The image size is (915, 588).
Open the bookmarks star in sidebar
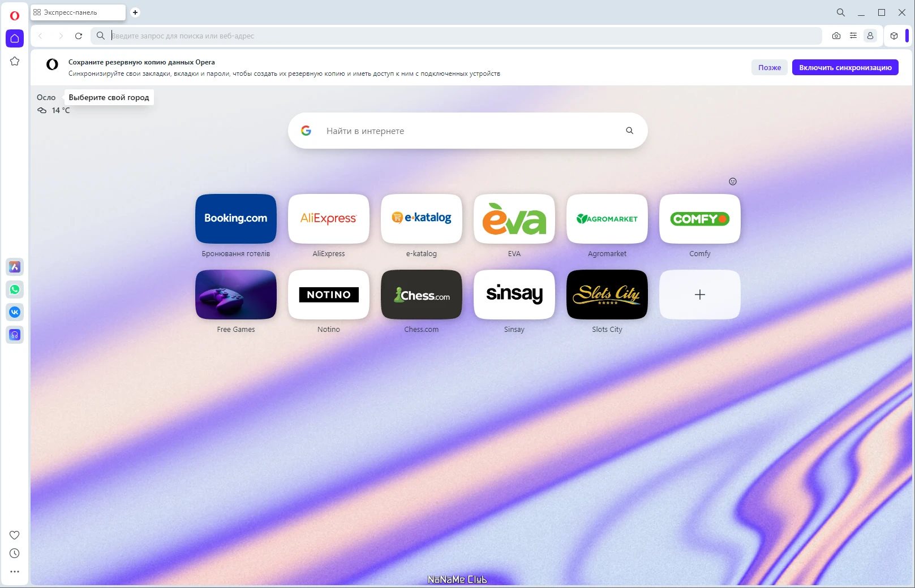[x=15, y=61]
